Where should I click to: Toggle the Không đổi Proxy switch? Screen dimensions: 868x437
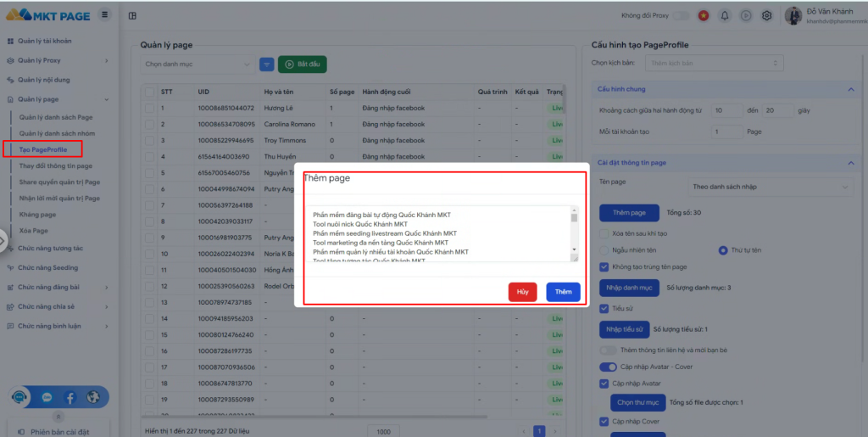point(682,15)
